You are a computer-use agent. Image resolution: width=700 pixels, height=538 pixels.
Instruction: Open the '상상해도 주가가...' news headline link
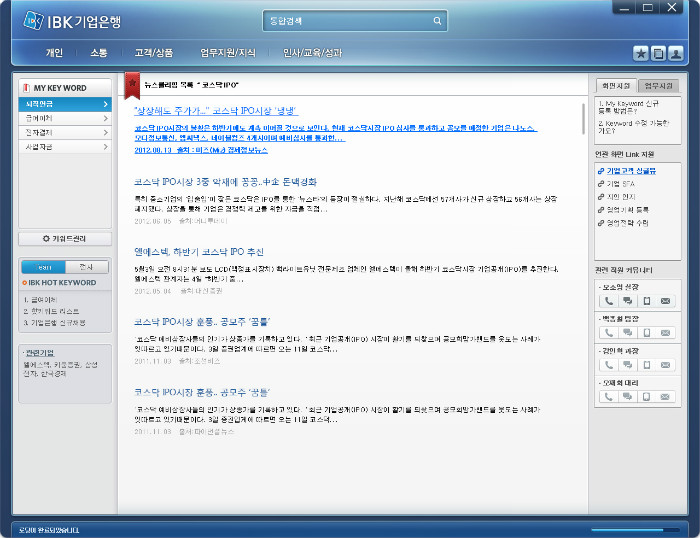point(215,111)
